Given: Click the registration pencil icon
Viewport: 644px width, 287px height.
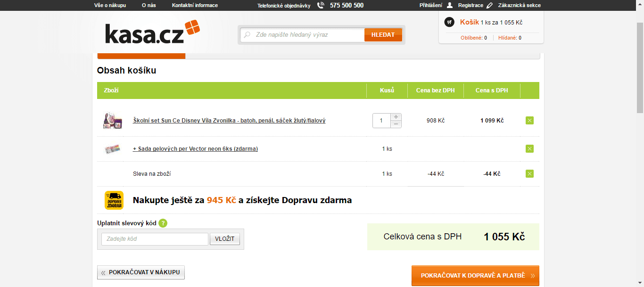Looking at the screenshot, I should coord(489,5).
